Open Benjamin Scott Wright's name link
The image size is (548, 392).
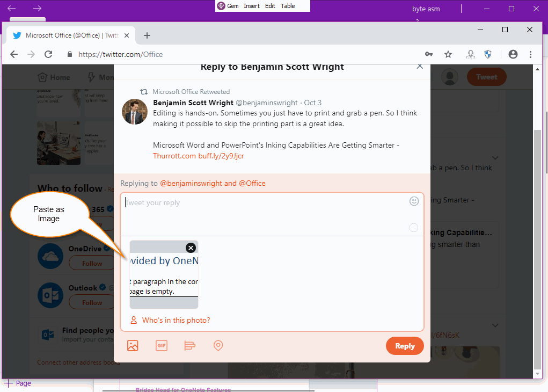(193, 103)
